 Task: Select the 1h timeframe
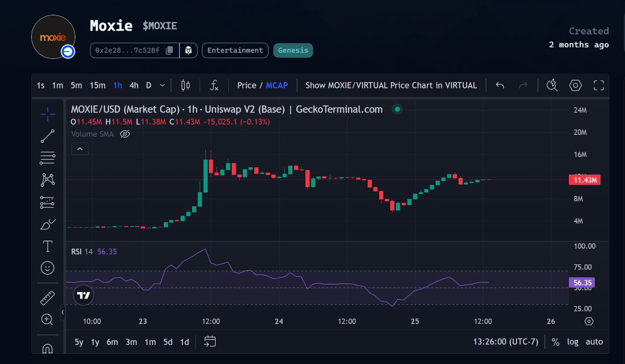pos(118,85)
